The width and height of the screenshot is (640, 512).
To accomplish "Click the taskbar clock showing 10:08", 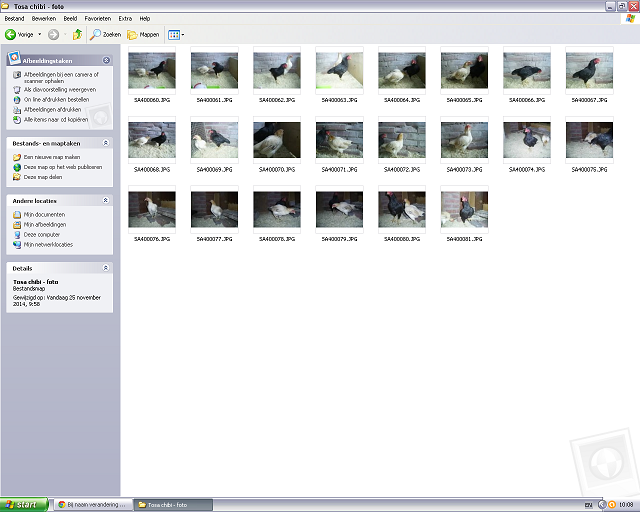I will click(626, 505).
